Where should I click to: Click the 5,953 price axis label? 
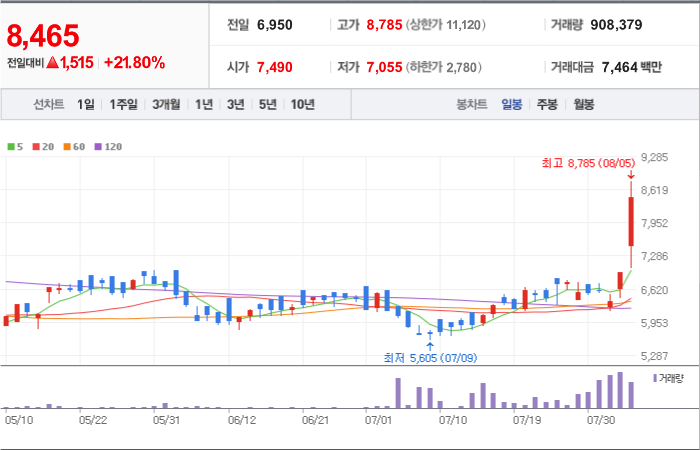click(x=654, y=323)
